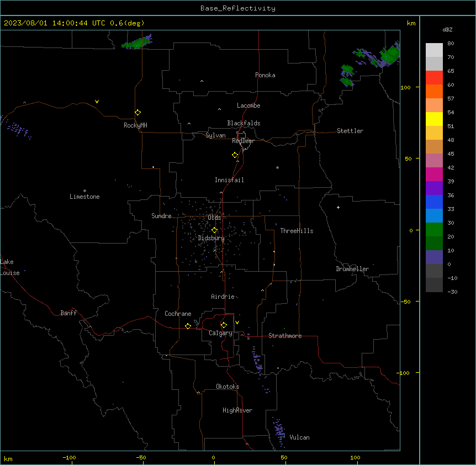The width and height of the screenshot is (476, 465).
Task: Click the yellow diamond marker near Didsbury
Action: pos(214,230)
